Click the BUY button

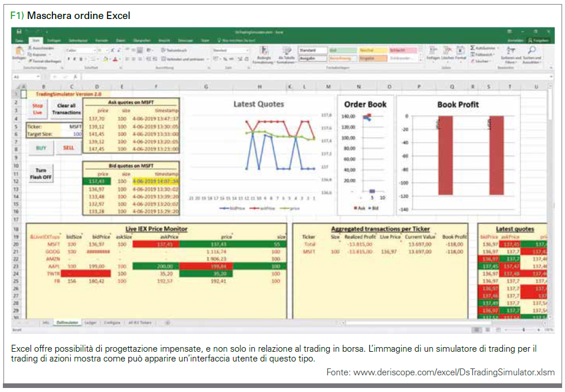41,148
